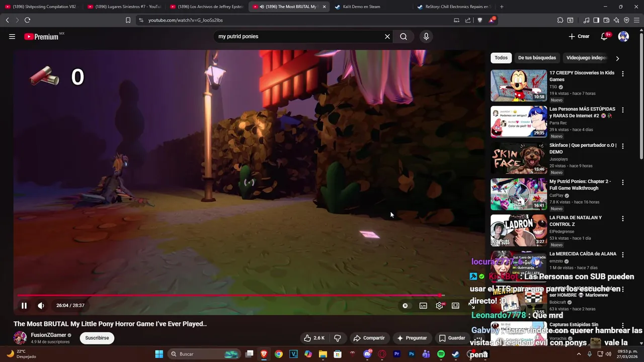Select the Todos filter chip
This screenshot has height=362, width=644.
tap(501, 58)
